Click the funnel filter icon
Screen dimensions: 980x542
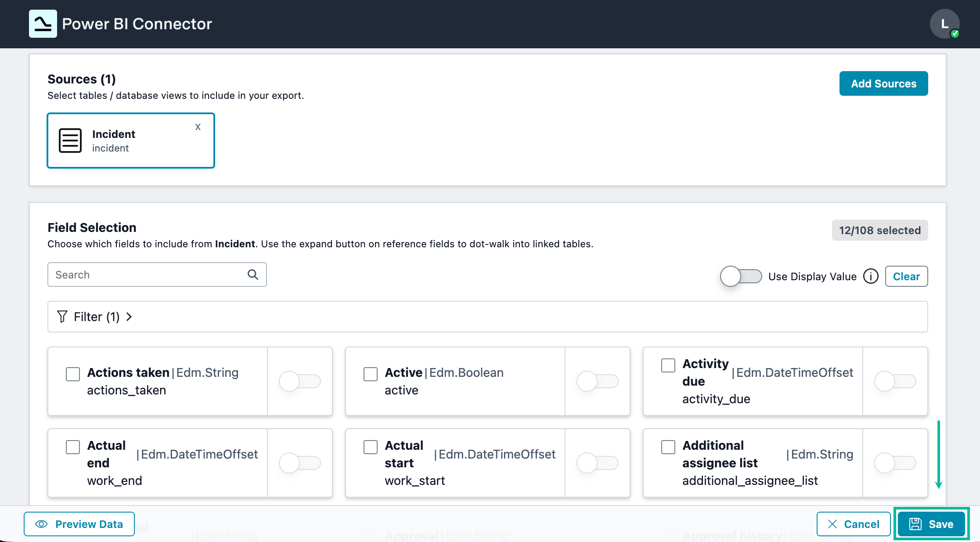[x=62, y=317]
